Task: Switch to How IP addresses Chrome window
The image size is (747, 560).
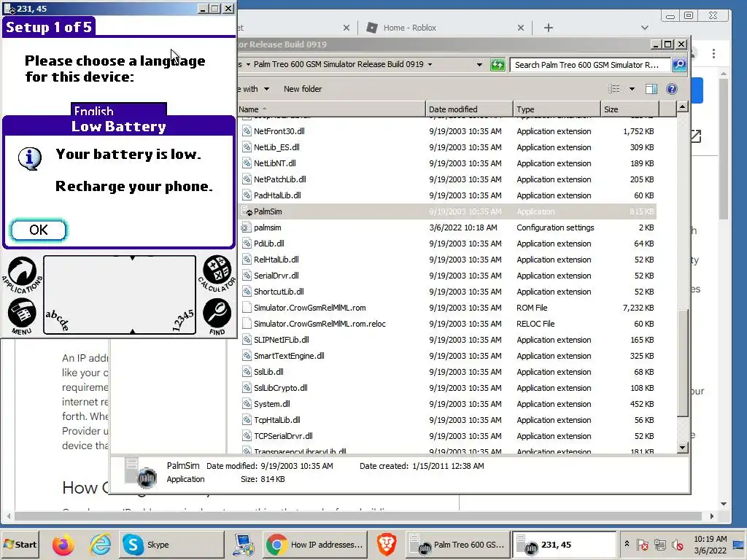Action: (315, 544)
